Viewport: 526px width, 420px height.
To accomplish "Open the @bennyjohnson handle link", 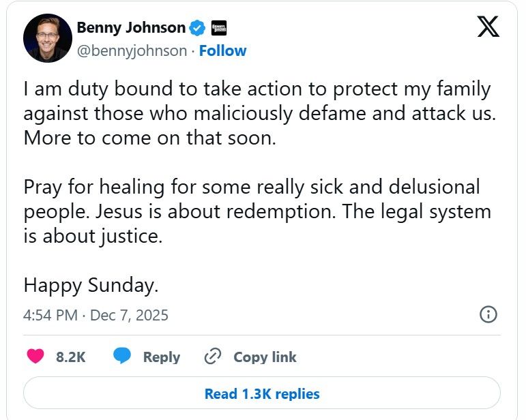I will tap(131, 50).
